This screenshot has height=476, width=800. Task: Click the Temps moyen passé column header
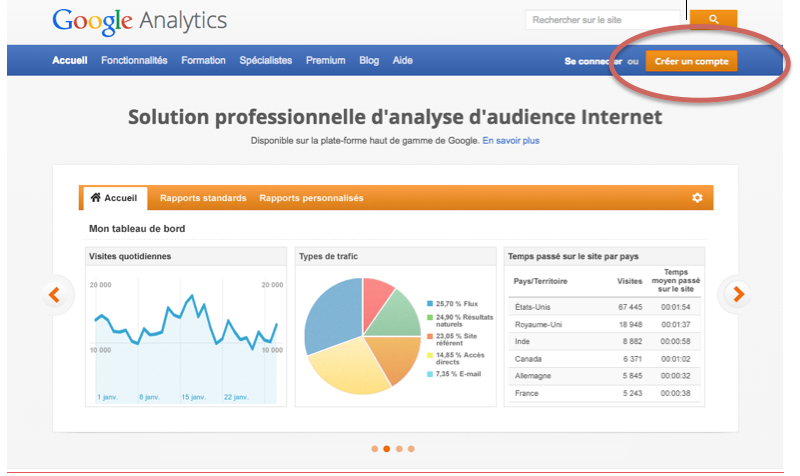(676, 281)
